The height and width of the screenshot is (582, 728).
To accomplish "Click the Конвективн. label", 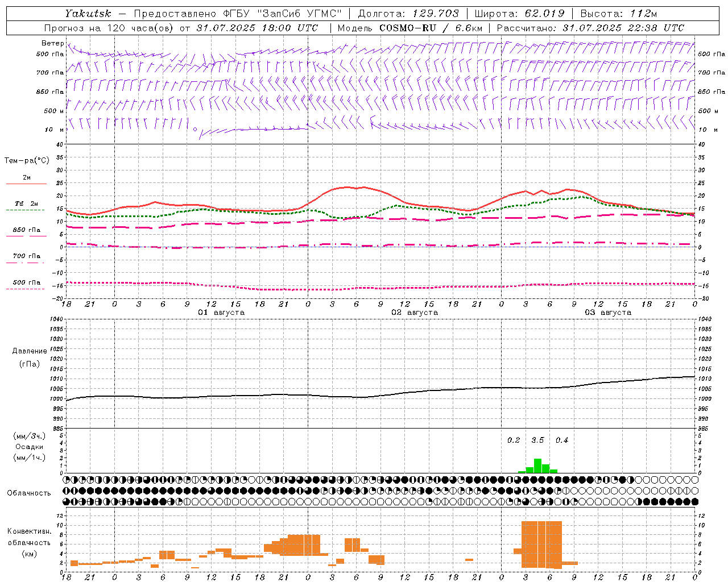I will click(29, 531).
